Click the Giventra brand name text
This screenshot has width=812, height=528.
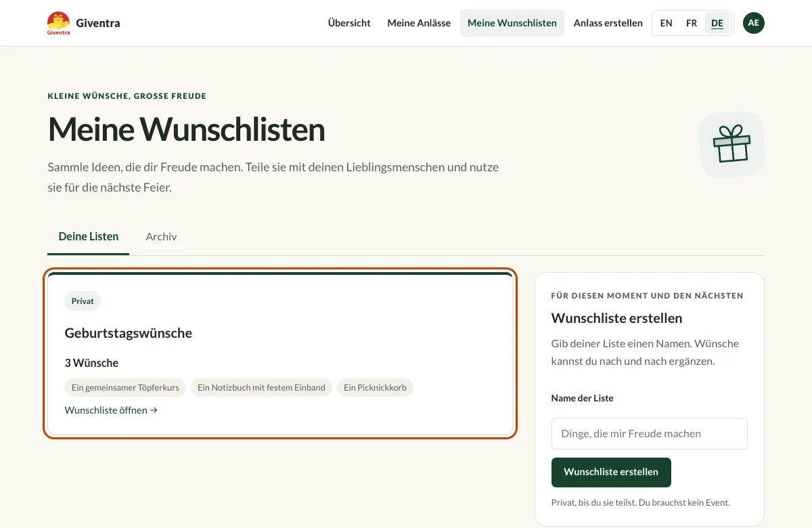[98, 23]
